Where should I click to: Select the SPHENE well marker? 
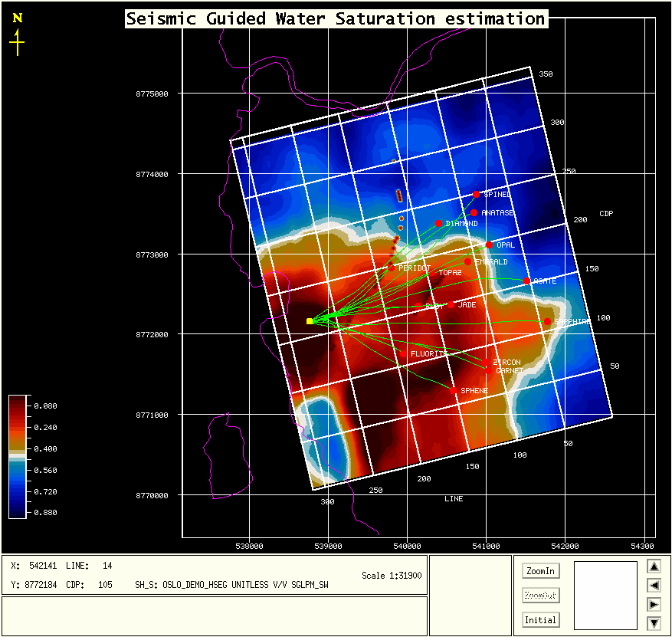pos(454,391)
